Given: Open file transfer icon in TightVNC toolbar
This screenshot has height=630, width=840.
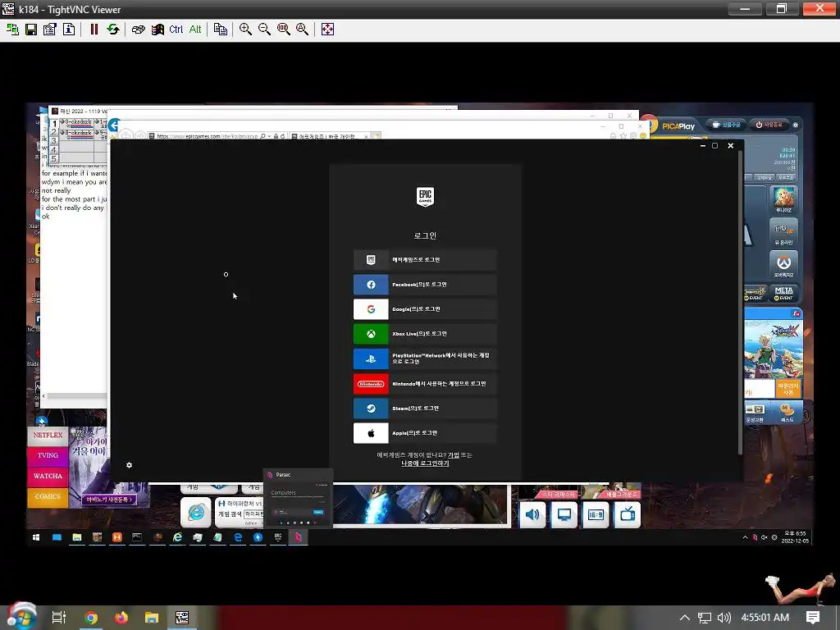Looking at the screenshot, I should (220, 30).
